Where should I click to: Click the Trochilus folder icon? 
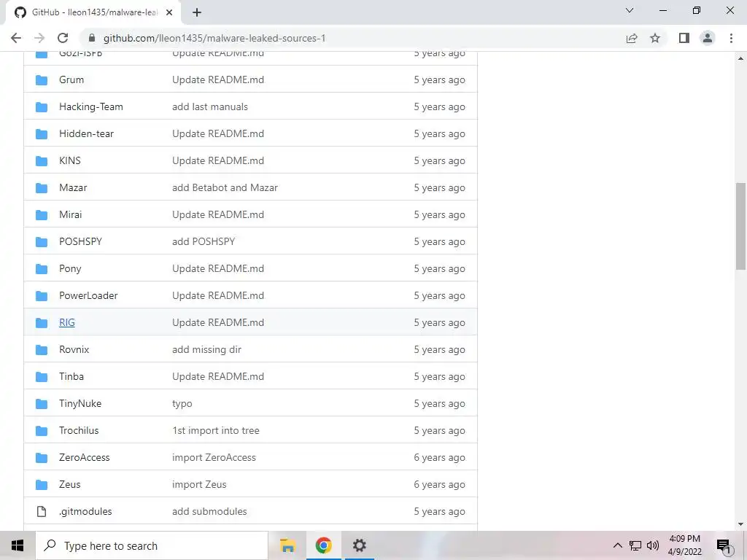point(42,431)
